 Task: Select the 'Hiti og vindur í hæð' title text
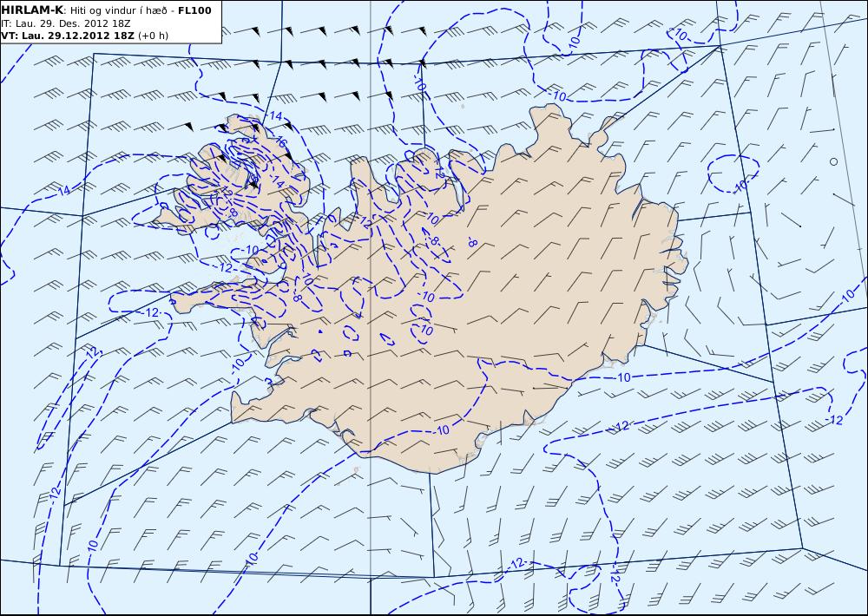pos(117,10)
